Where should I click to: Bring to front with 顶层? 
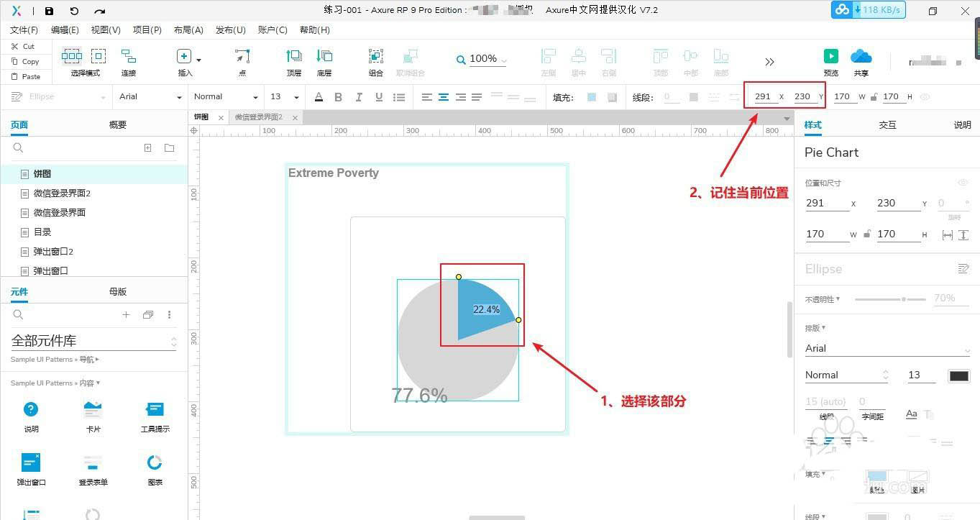tap(294, 63)
